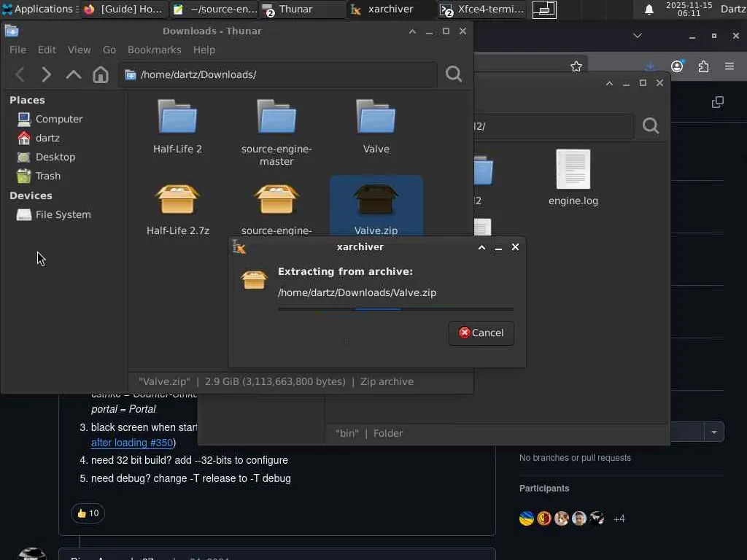
Task: Click the thumbs up 10 reaction
Action: pos(88,513)
